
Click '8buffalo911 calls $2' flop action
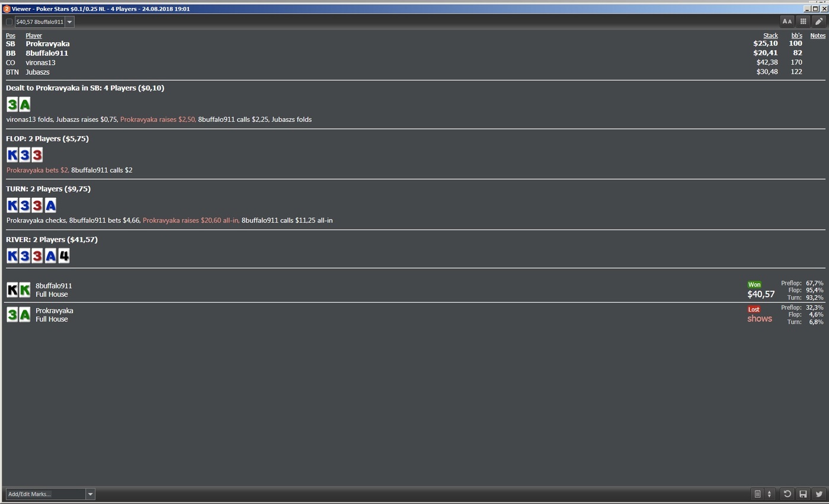pyautogui.click(x=102, y=171)
